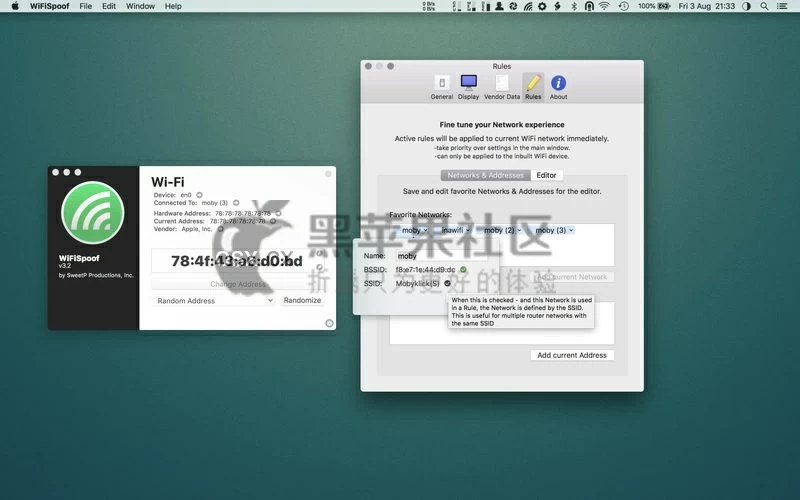Click the round icon at top-right of Wi-Fi window
This screenshot has height=500, width=800.
329,174
